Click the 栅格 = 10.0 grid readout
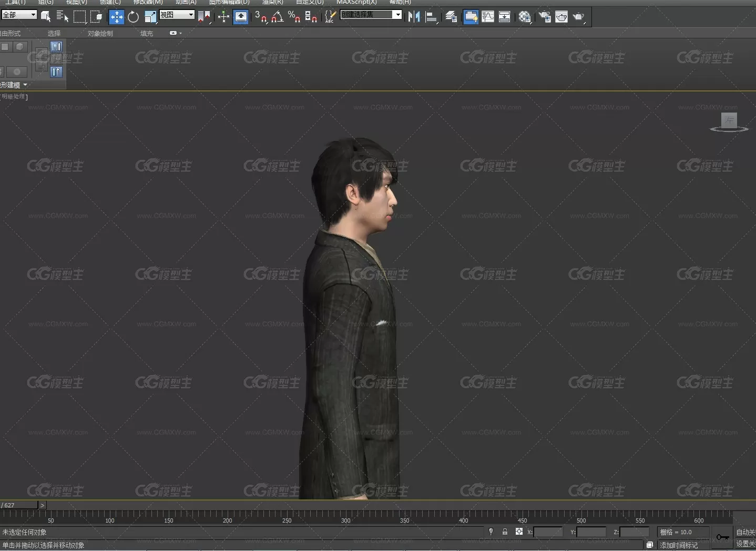 tap(683, 532)
